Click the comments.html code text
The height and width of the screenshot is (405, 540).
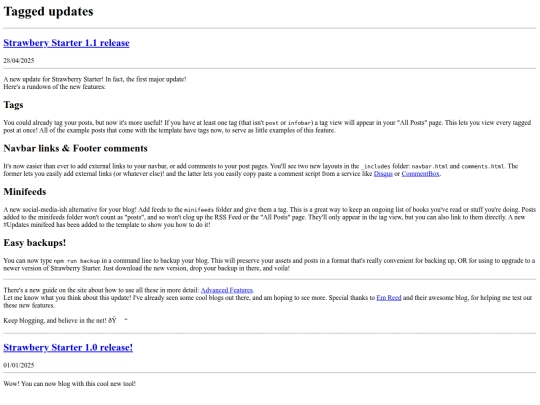click(483, 167)
